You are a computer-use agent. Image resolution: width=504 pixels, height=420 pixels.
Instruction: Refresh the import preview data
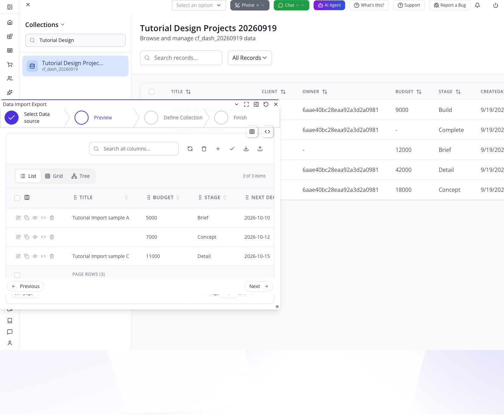pos(190,149)
